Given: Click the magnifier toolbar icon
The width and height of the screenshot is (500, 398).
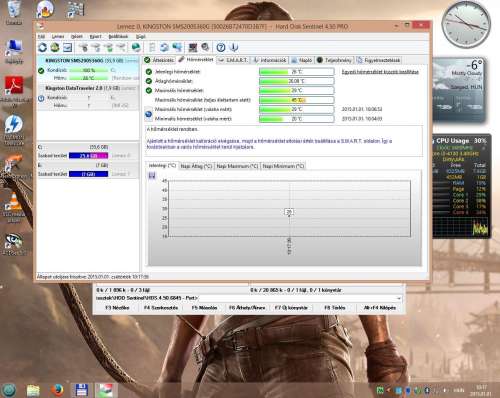Looking at the screenshot, I should coord(205,47).
